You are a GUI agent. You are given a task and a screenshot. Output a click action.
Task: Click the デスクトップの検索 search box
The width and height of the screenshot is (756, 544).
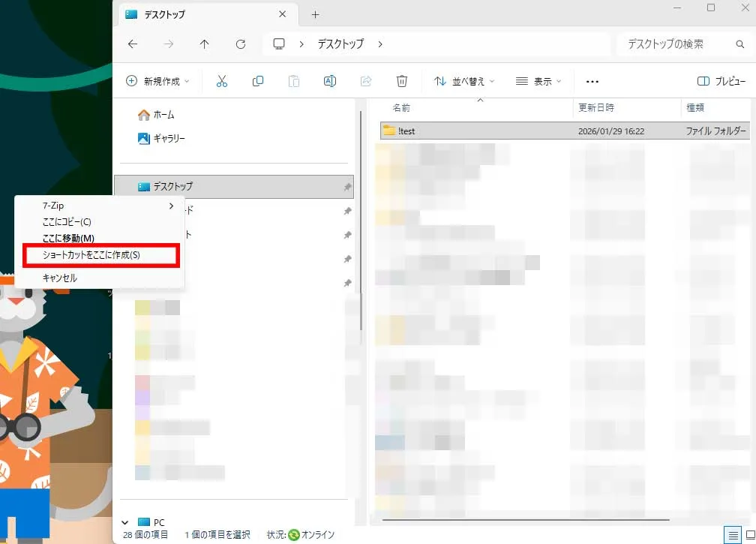click(x=675, y=44)
